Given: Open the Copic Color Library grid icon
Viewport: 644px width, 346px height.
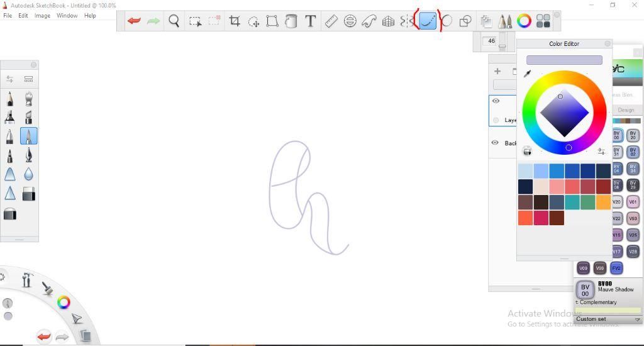Looking at the screenshot, I should click(543, 21).
